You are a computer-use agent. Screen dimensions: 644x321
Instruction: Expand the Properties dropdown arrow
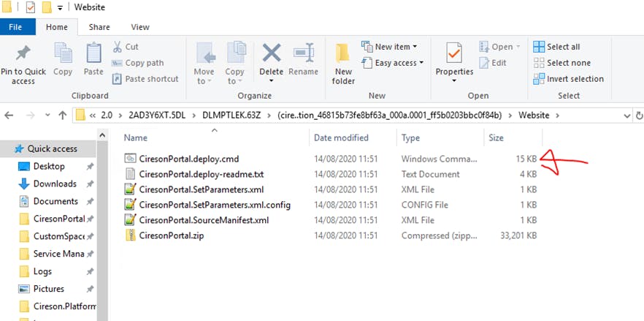pyautogui.click(x=454, y=81)
